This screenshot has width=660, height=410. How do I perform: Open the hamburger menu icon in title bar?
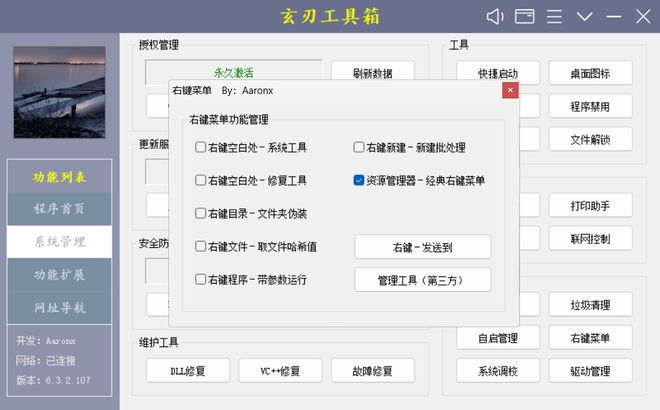[554, 17]
